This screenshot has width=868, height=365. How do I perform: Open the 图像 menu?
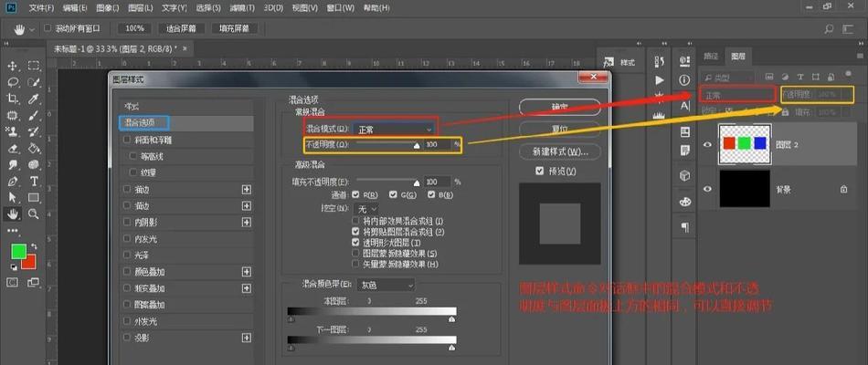click(108, 8)
